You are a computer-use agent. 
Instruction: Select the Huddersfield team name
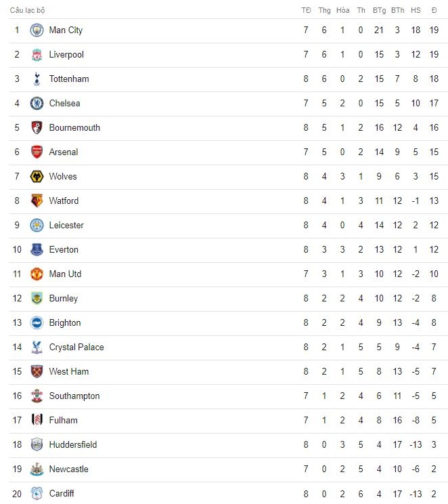coord(73,445)
